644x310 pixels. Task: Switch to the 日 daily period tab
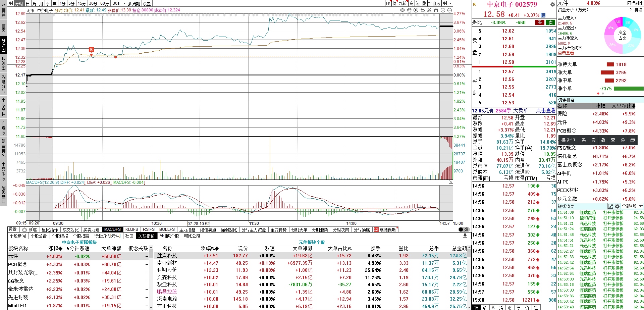tap(28, 3)
